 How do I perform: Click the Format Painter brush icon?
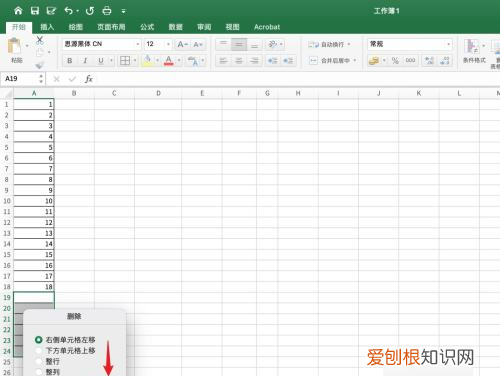40,65
